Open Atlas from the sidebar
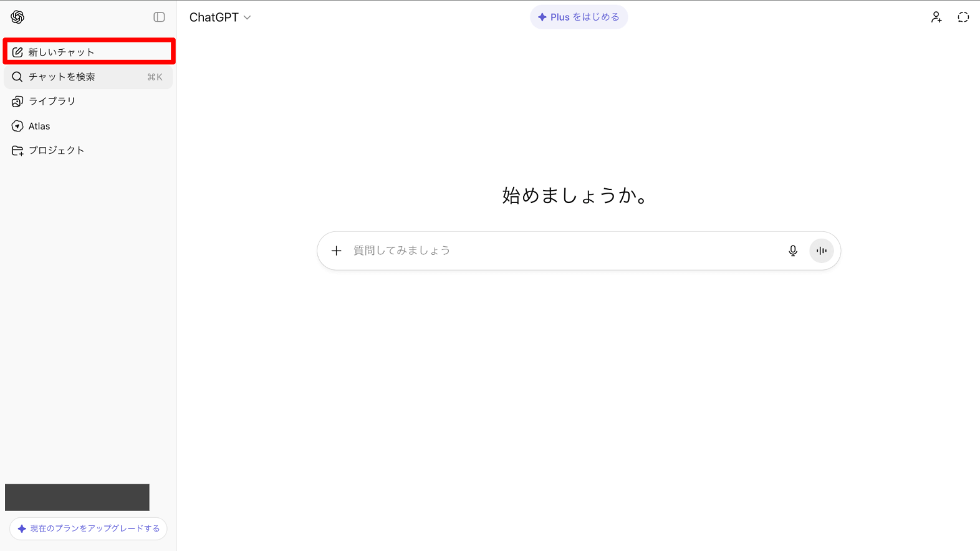Image resolution: width=980 pixels, height=551 pixels. [39, 126]
